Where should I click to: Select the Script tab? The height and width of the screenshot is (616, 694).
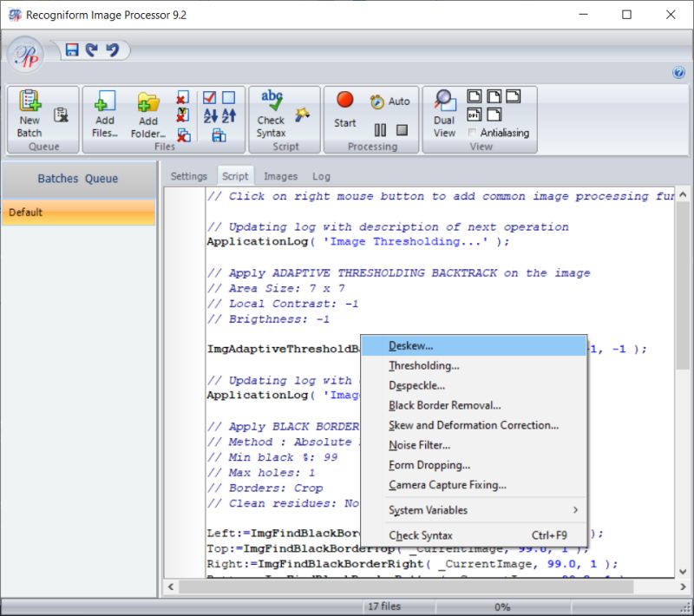coord(235,176)
